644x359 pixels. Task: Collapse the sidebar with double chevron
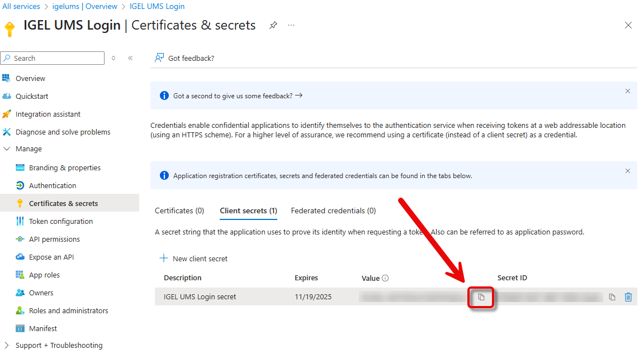click(x=130, y=58)
